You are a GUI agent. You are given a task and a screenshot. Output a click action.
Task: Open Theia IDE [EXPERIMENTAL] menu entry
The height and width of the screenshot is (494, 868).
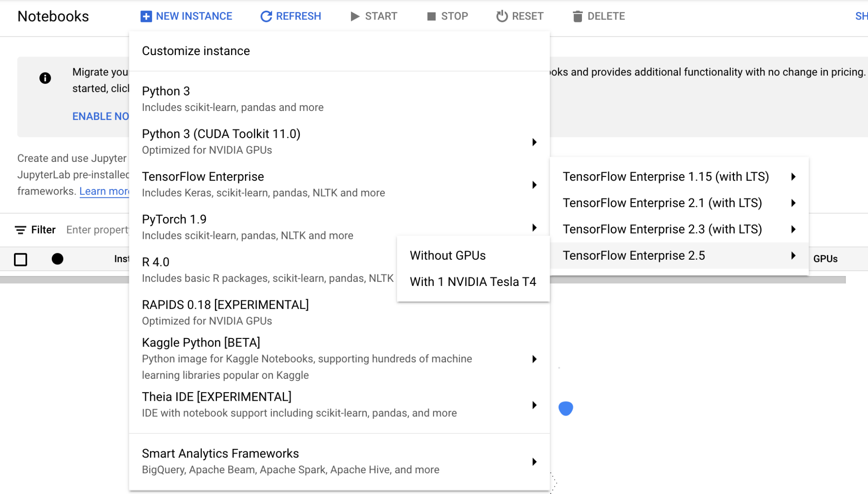pyautogui.click(x=339, y=405)
